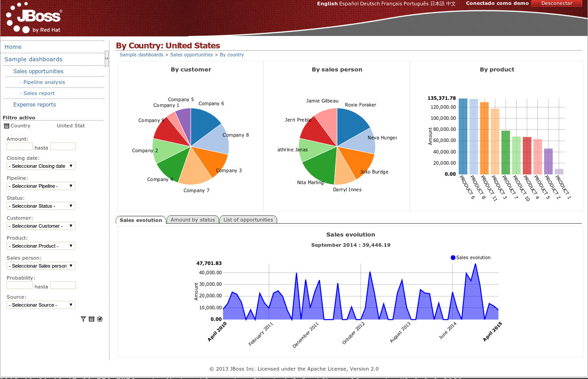The image size is (588, 379).
Task: Refresh filter results with the circular arrow icon
Action: coord(99,319)
